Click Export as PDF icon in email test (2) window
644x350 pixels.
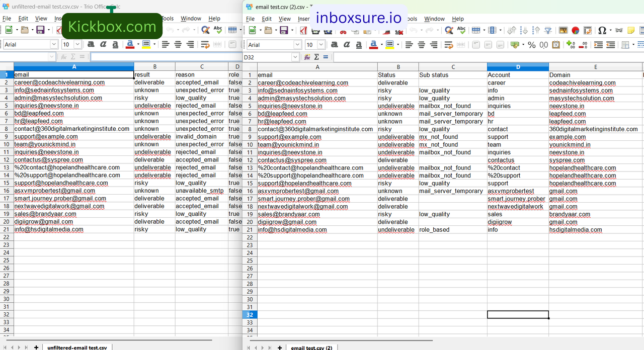(x=303, y=30)
